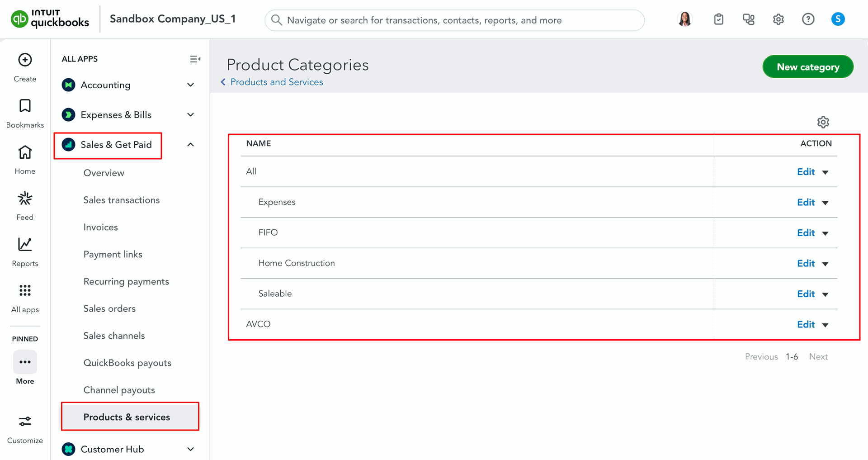868x460 pixels.
Task: Open the tasks clipboard icon in header
Action: click(718, 19)
